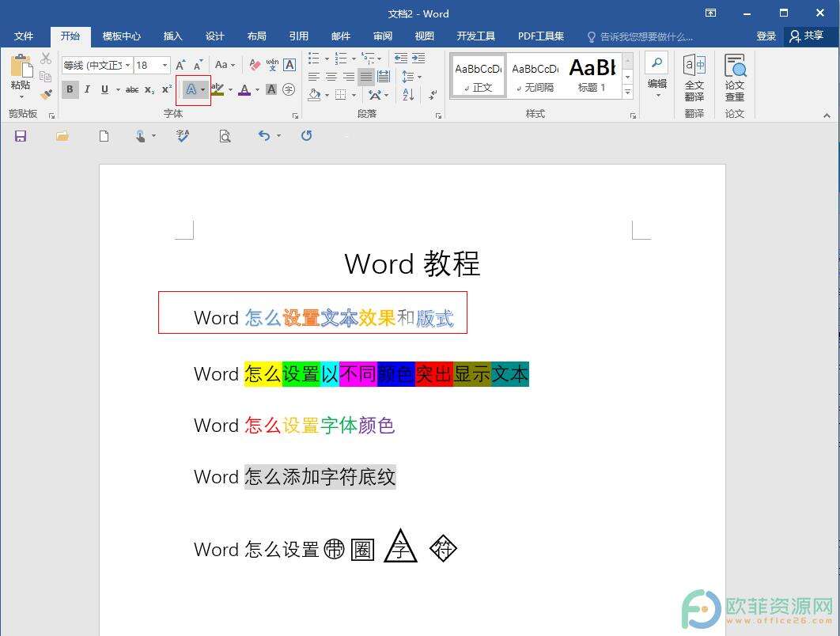Open a file using the folder icon

pos(62,136)
